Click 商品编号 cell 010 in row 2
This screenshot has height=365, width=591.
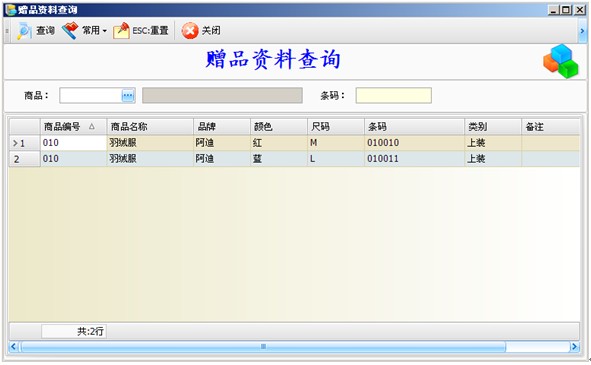click(73, 159)
